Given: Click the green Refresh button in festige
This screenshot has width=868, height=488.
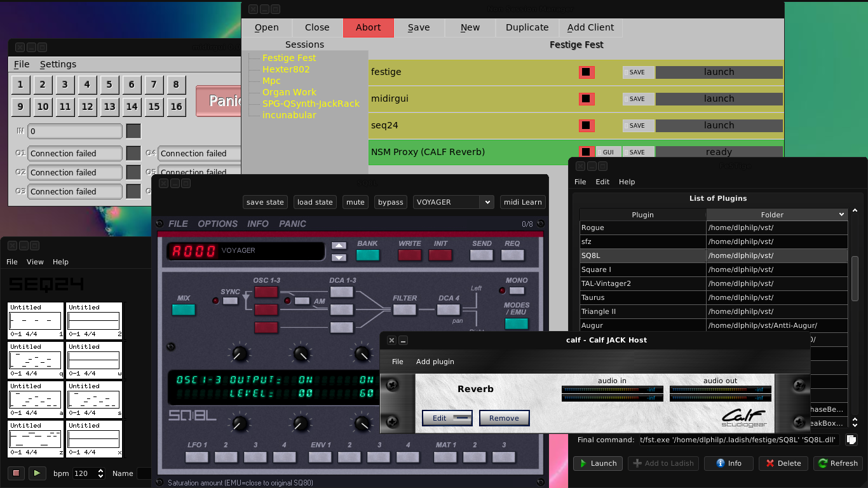Looking at the screenshot, I should click(837, 463).
